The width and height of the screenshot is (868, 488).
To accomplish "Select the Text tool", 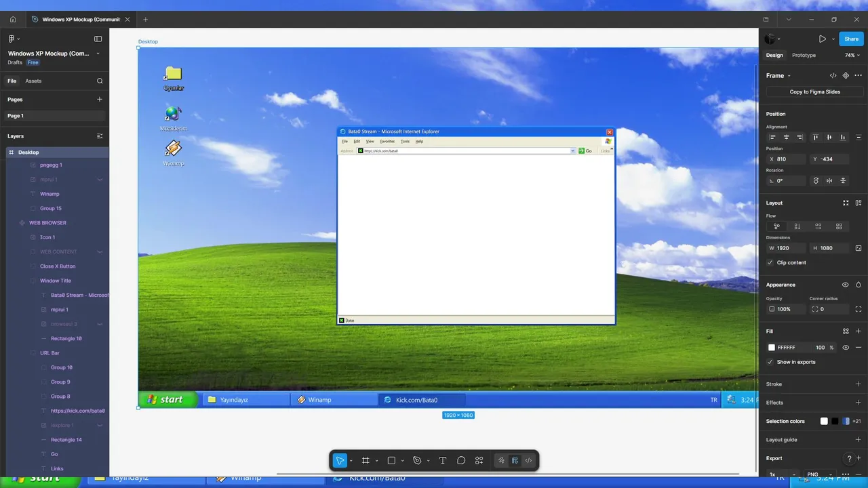I will [443, 461].
